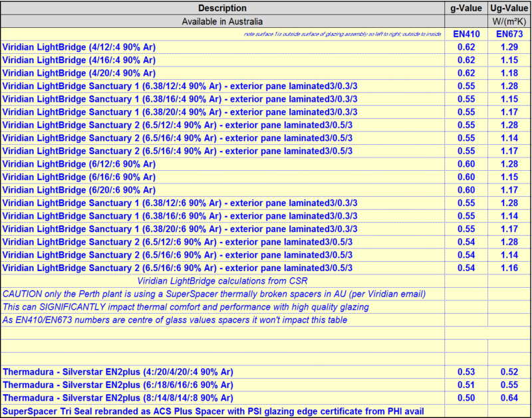Select row Viridian LightBridge (6/20/:6 90% Ar)
Viewport: 532px width, 418px height.
click(x=265, y=190)
